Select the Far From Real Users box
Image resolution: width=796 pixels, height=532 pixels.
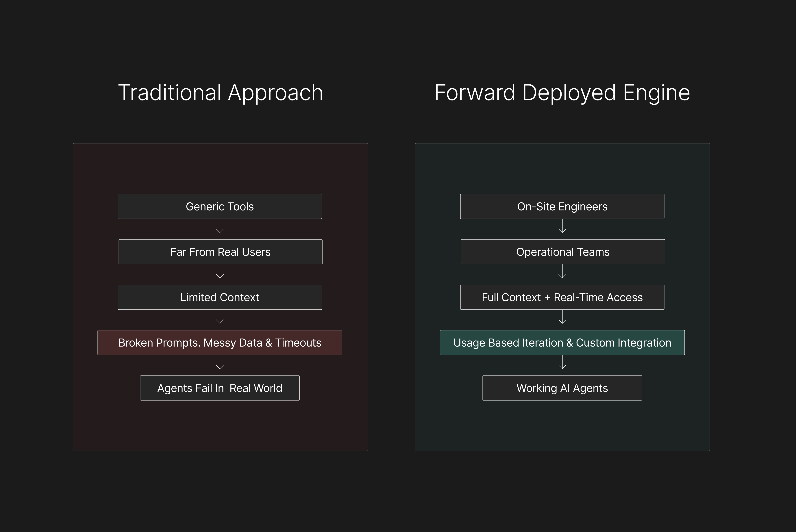pos(220,252)
